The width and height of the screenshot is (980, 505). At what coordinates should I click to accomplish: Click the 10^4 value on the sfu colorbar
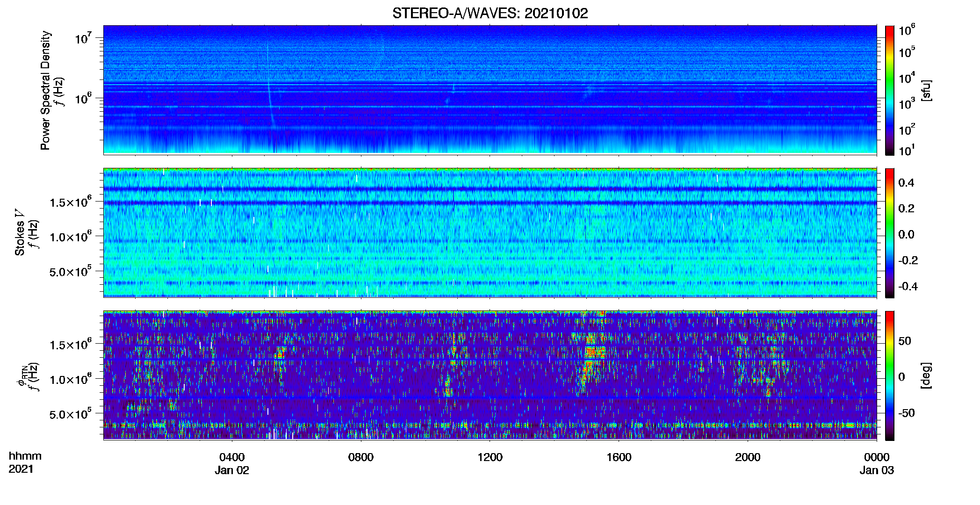907,78
